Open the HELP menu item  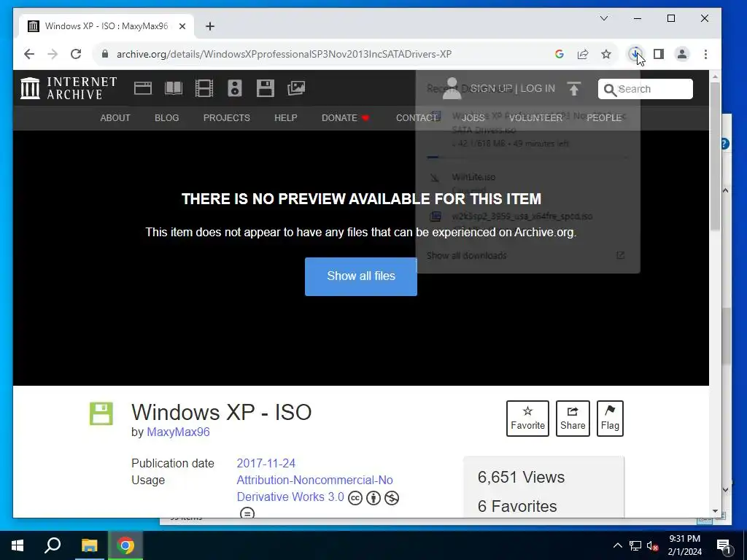pos(286,118)
